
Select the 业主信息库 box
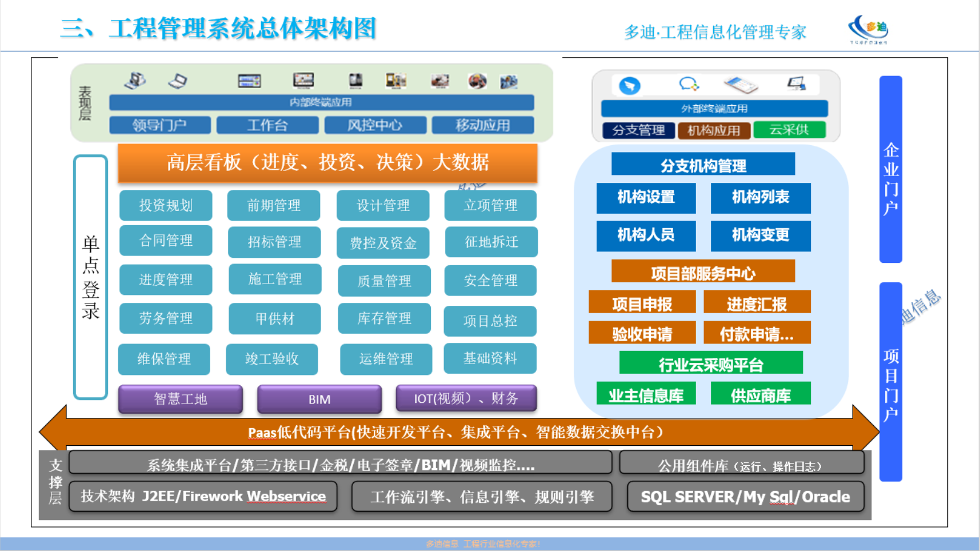coord(646,393)
